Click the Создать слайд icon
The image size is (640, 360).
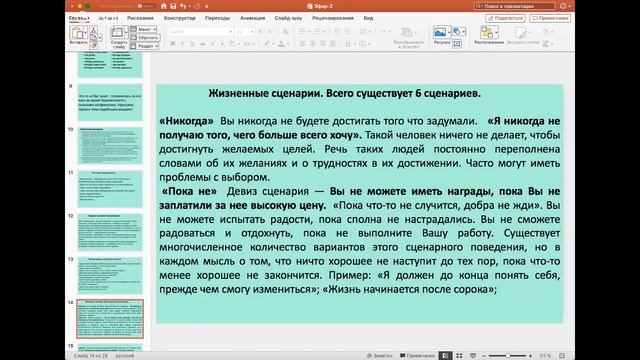click(x=117, y=32)
